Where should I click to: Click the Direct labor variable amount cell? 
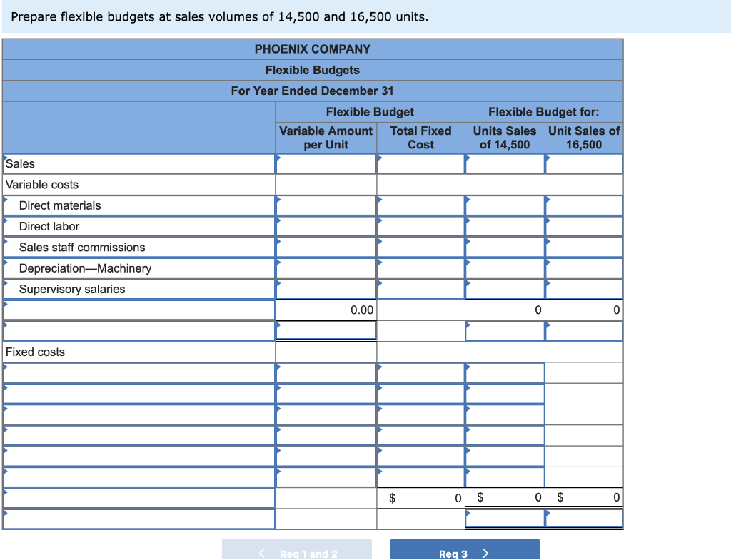coord(326,226)
